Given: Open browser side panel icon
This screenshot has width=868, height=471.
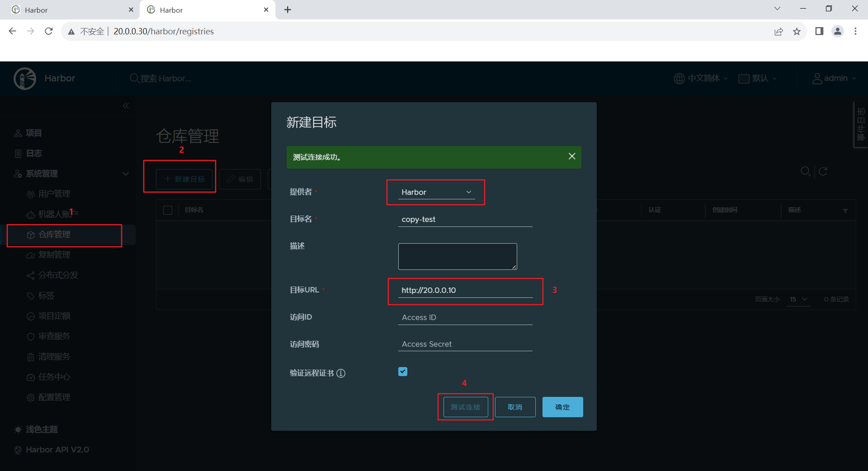Looking at the screenshot, I should 819,31.
